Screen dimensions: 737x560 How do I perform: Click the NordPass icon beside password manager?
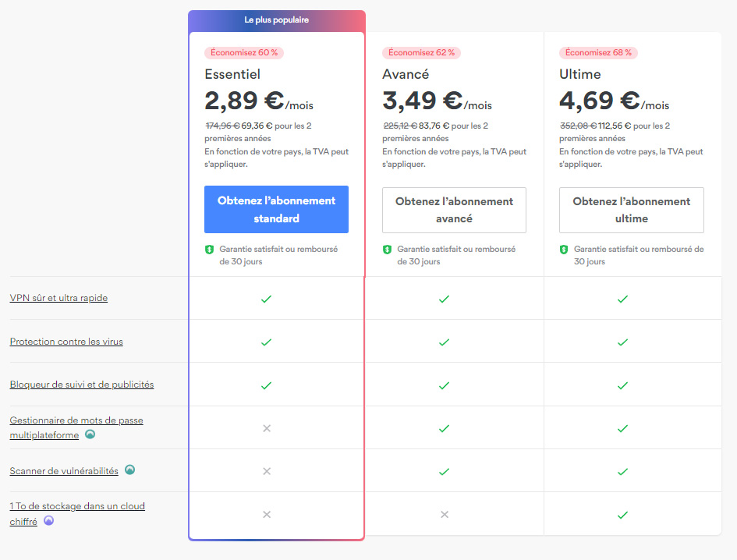90,434
